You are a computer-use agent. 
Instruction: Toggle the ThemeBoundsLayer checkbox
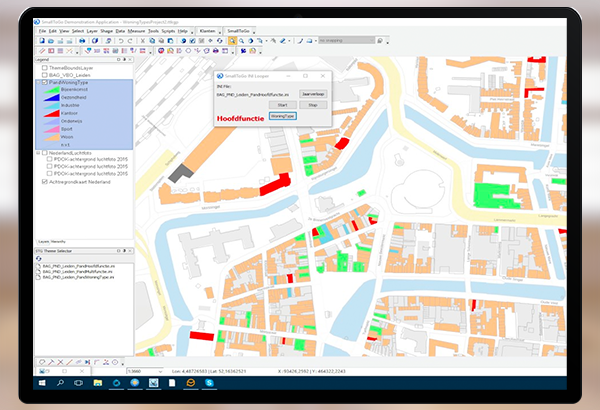click(x=44, y=68)
